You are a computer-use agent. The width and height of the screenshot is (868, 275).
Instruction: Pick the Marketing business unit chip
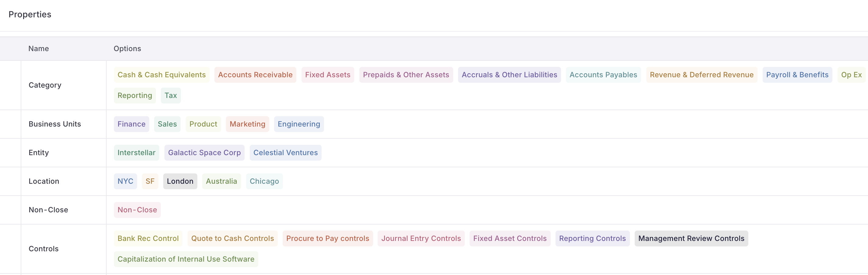tap(247, 124)
